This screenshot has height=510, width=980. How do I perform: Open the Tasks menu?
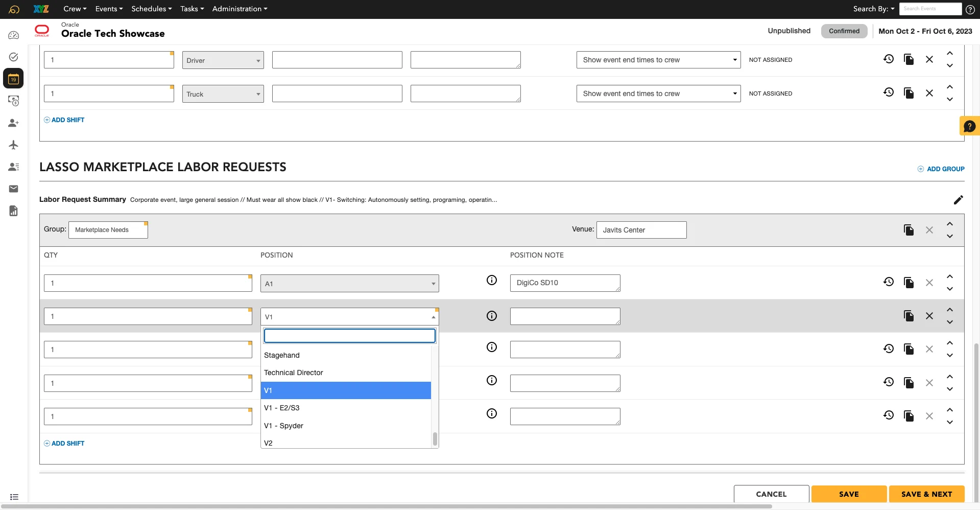[192, 9]
